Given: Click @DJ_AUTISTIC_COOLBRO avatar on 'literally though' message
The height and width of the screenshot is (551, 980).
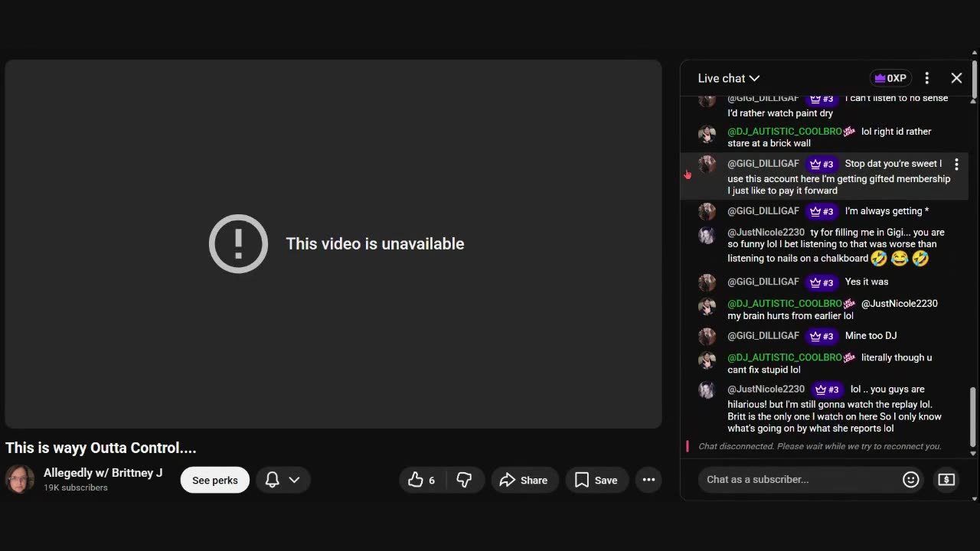Looking at the screenshot, I should pyautogui.click(x=707, y=360).
